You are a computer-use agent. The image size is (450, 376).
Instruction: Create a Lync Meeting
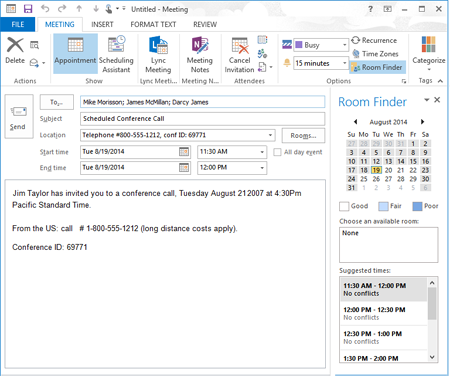click(158, 53)
